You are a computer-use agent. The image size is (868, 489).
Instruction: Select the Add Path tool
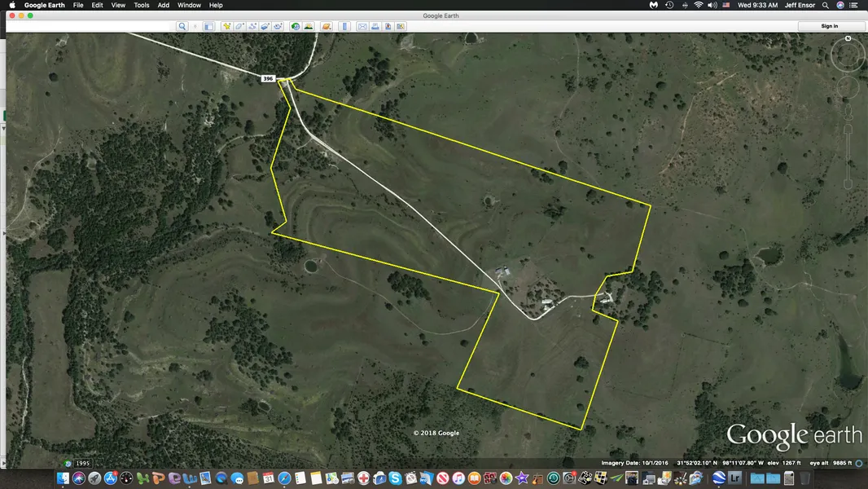pyautogui.click(x=252, y=26)
